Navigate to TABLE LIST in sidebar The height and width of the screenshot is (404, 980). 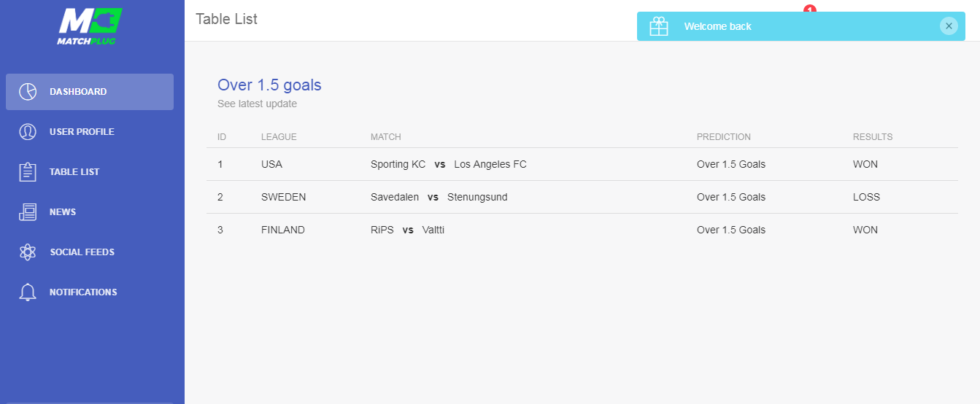point(90,172)
